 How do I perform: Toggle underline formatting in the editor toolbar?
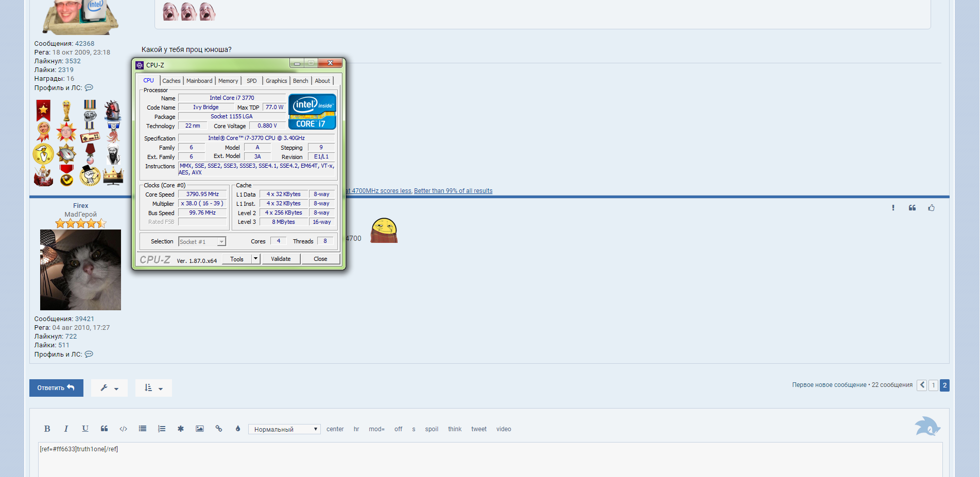click(85, 429)
